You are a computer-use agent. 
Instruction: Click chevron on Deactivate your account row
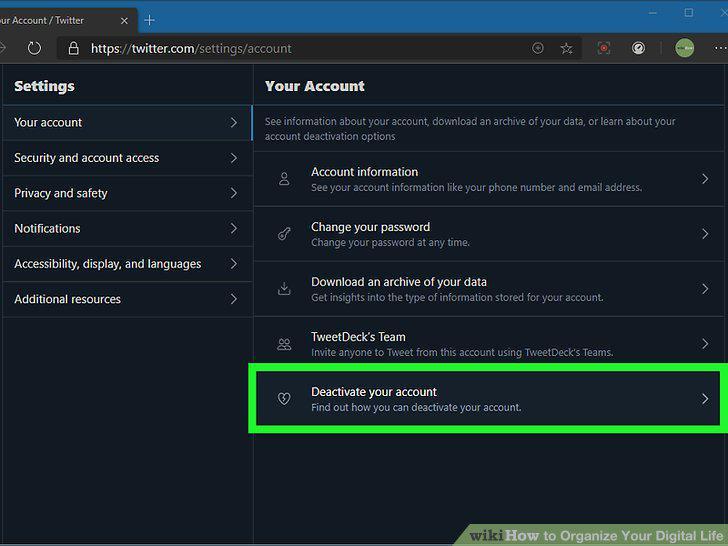click(x=705, y=399)
